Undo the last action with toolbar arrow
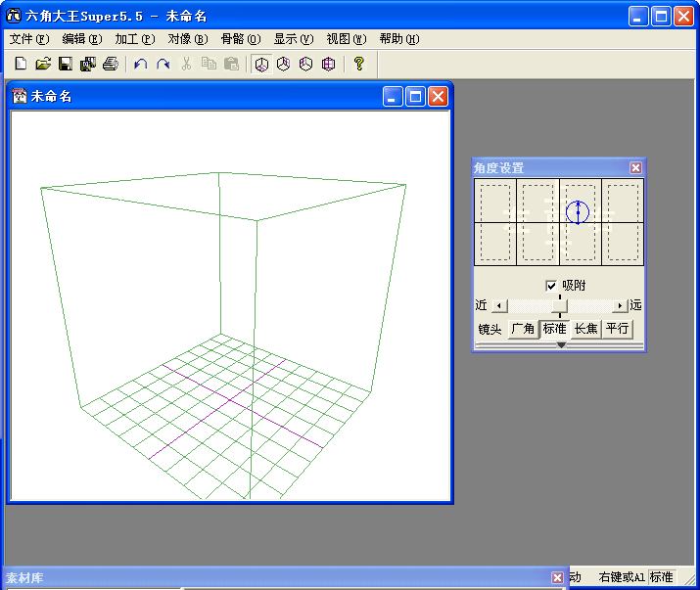 pyautogui.click(x=140, y=65)
